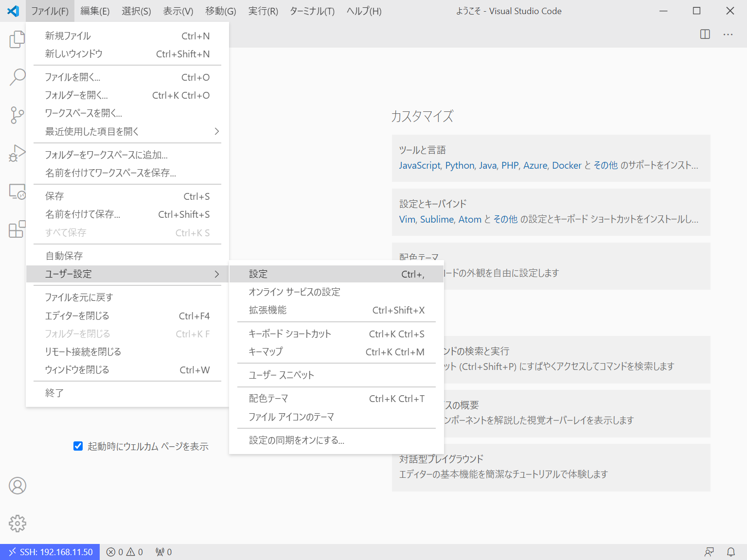Open the Run and Debug view icon
The image size is (747, 560).
17,153
